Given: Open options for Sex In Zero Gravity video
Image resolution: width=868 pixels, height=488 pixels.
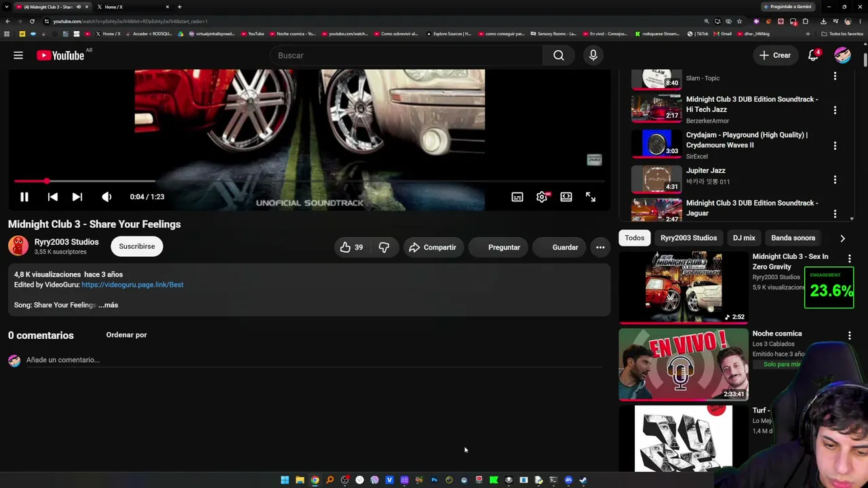Looking at the screenshot, I should tap(849, 258).
